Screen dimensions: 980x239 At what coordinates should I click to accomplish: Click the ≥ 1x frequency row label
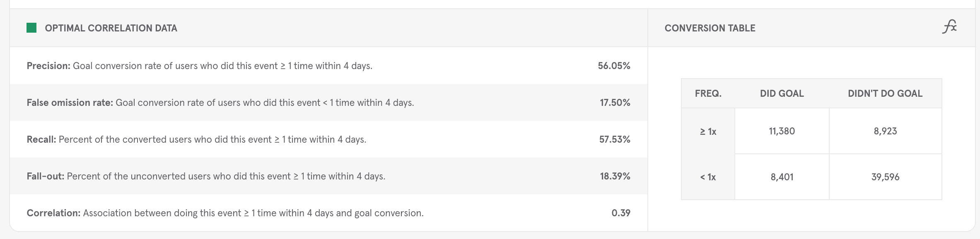click(709, 131)
